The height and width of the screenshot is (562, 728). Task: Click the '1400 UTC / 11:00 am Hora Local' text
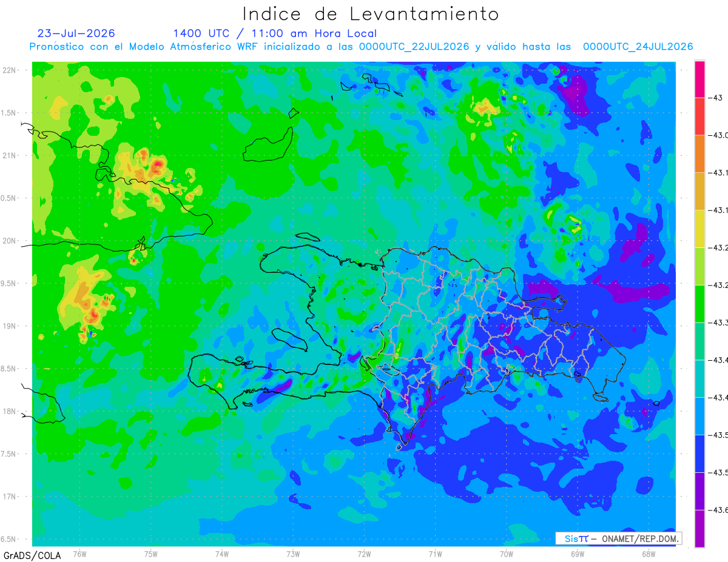(275, 33)
